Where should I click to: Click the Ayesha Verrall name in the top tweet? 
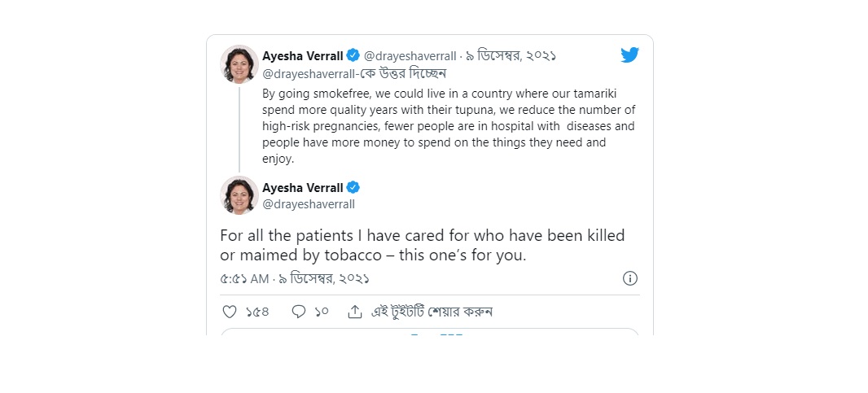[302, 55]
